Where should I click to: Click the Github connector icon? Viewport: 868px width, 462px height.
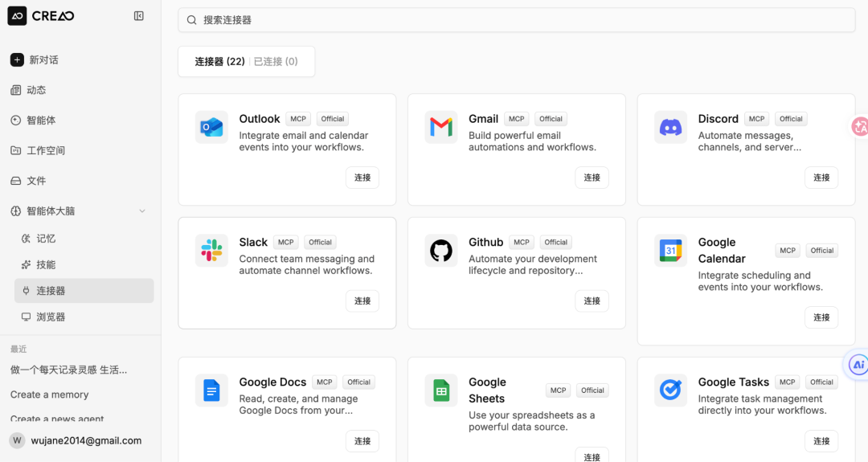point(441,251)
